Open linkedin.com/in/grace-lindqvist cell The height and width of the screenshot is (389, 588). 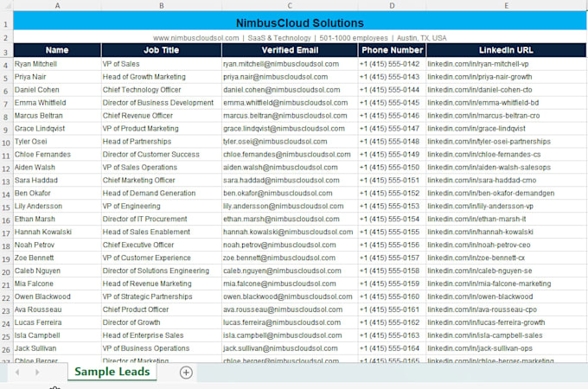tap(506, 129)
